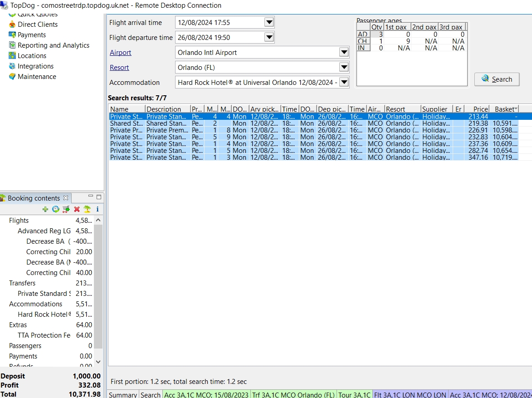Screen dimensions: 532x398
Task: Open Reporting and Analytics in sidebar
Action: point(53,45)
